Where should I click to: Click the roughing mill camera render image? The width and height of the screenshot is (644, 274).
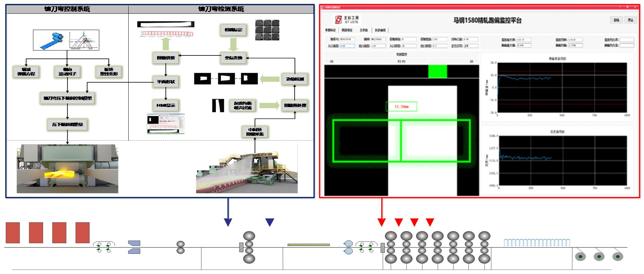247,169
